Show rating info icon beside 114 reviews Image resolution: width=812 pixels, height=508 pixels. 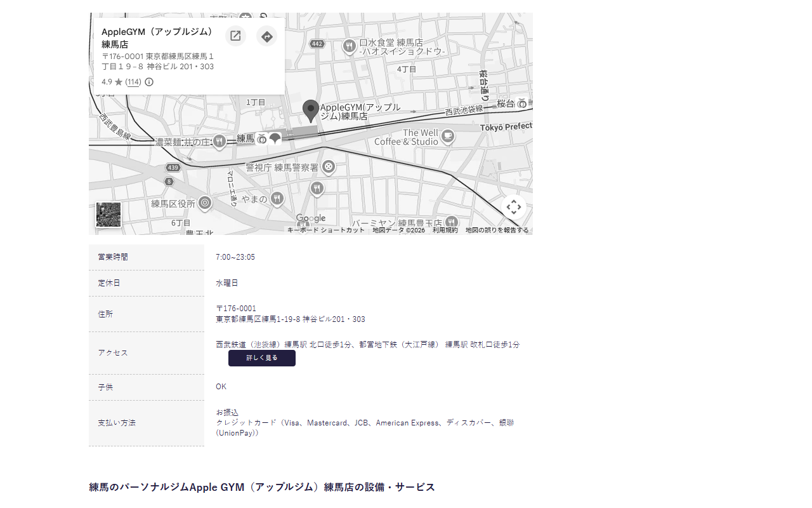[149, 82]
